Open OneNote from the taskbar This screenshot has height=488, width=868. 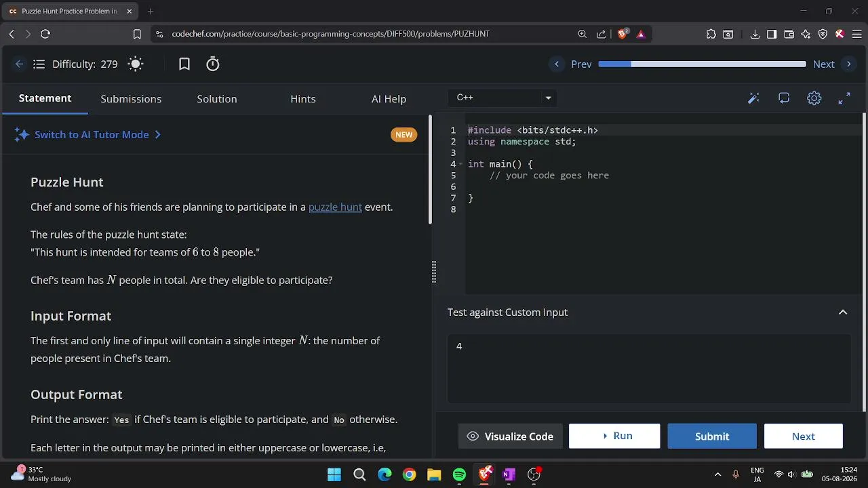click(x=509, y=475)
